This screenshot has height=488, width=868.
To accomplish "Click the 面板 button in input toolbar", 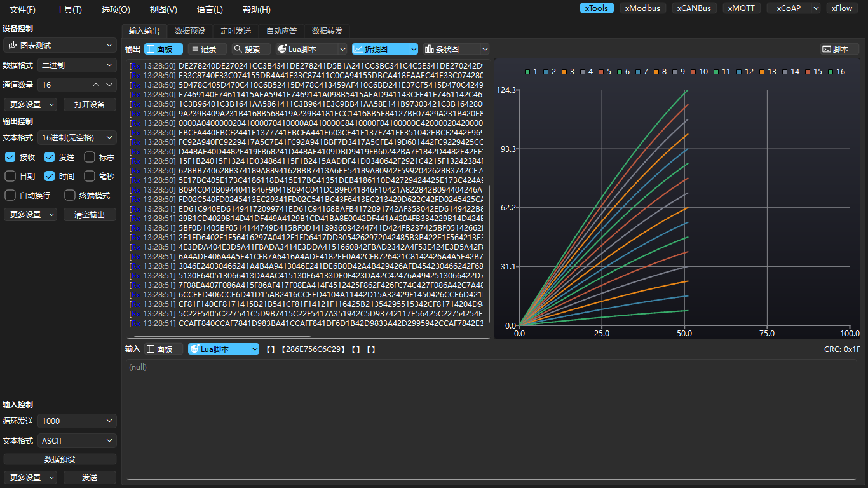I will 163,349.
